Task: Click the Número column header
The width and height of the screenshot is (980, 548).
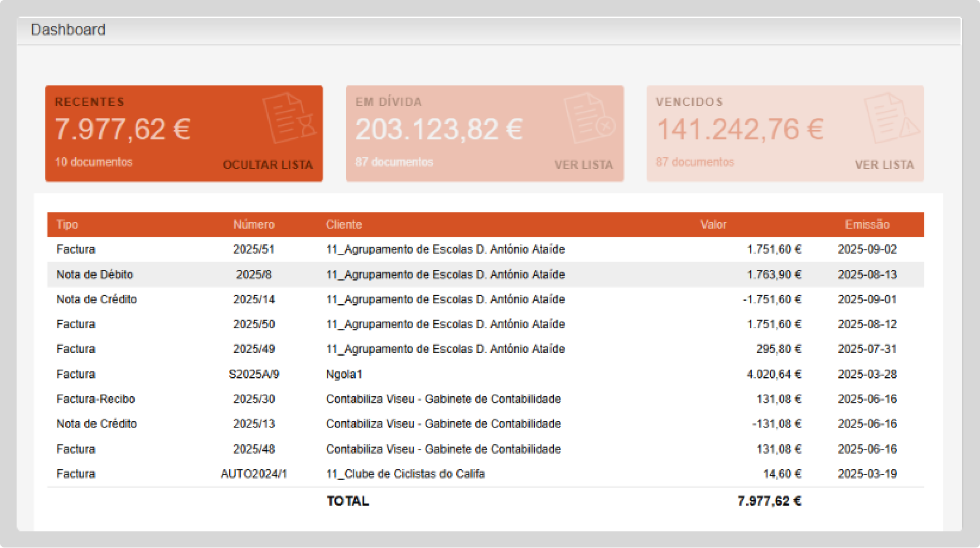Action: pos(253,225)
